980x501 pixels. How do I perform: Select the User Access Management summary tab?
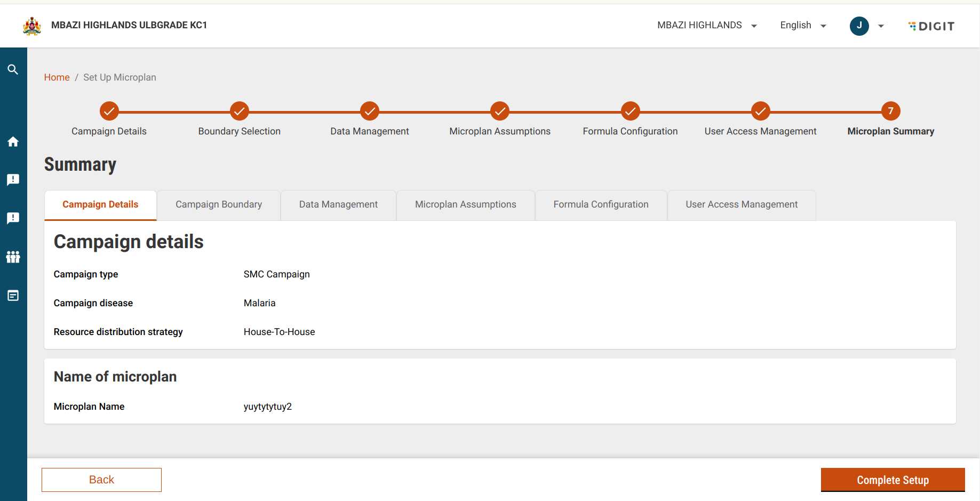point(741,205)
